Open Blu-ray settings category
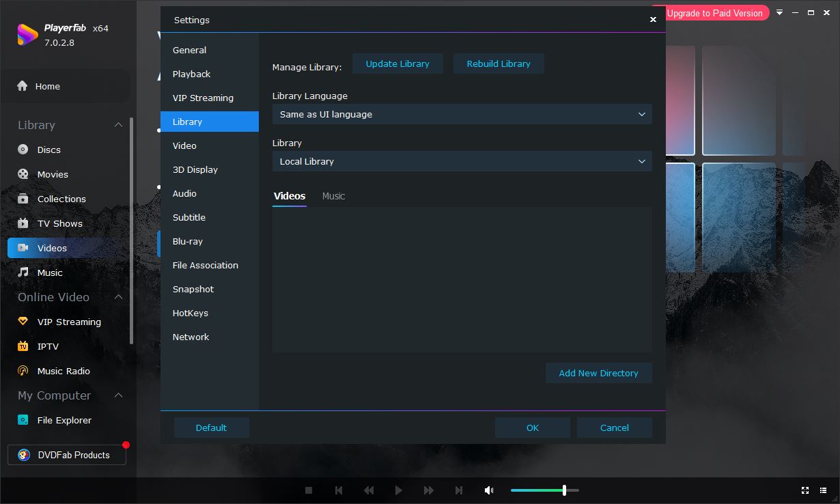 point(210,241)
